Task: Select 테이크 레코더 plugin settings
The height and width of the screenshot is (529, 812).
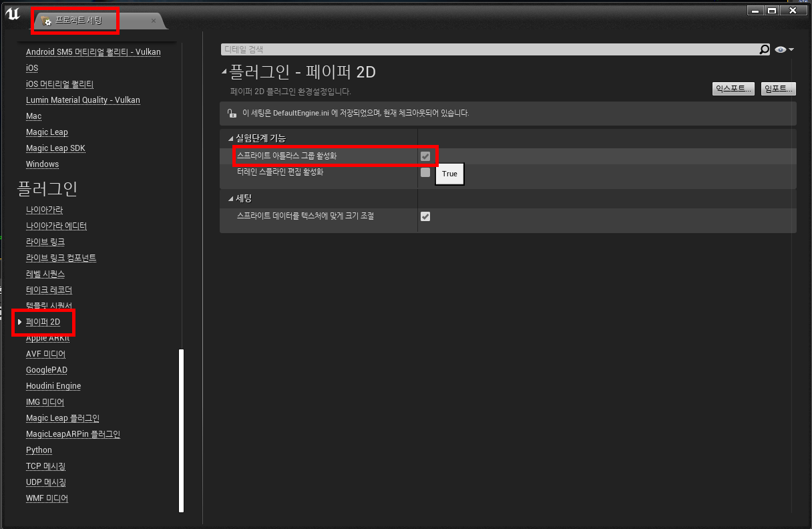Action: (x=49, y=290)
